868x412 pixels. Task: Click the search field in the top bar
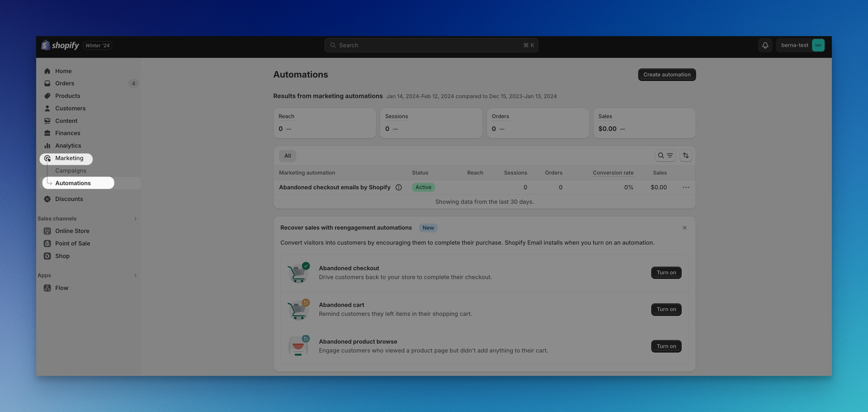(x=431, y=45)
